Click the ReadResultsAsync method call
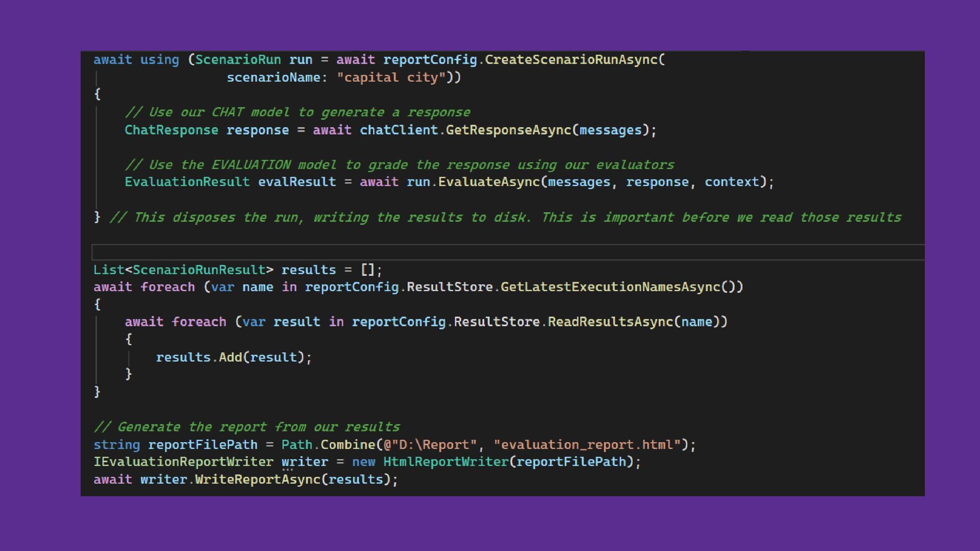 (610, 322)
